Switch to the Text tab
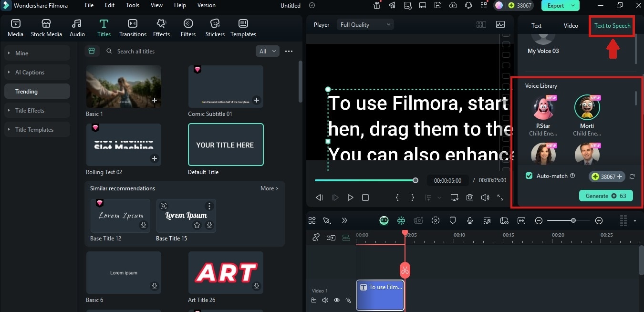This screenshot has width=644, height=312. 537,26
